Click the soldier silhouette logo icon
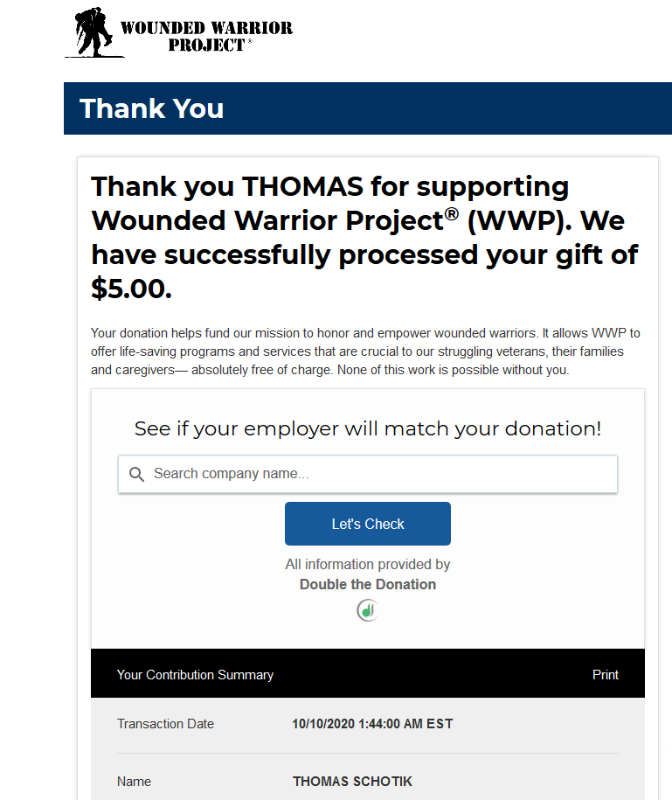 point(90,32)
